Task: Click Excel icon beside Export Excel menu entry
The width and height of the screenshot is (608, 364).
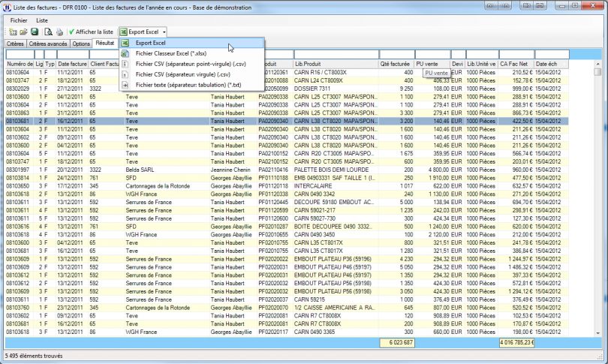Action: (x=125, y=43)
